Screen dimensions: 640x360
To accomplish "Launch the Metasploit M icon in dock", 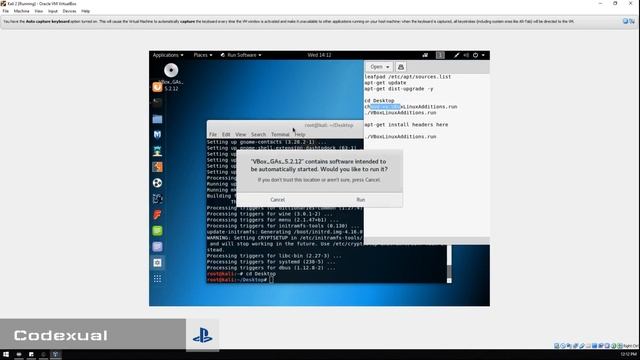I will click(157, 134).
